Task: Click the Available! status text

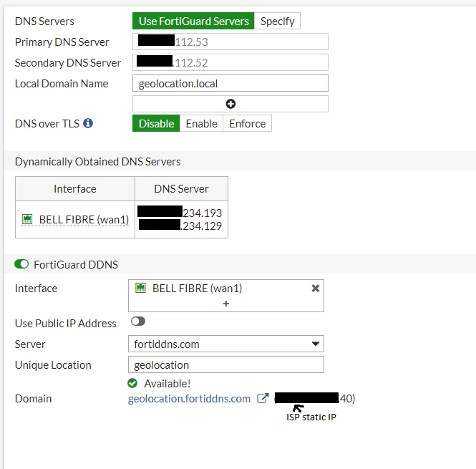Action: [x=167, y=384]
